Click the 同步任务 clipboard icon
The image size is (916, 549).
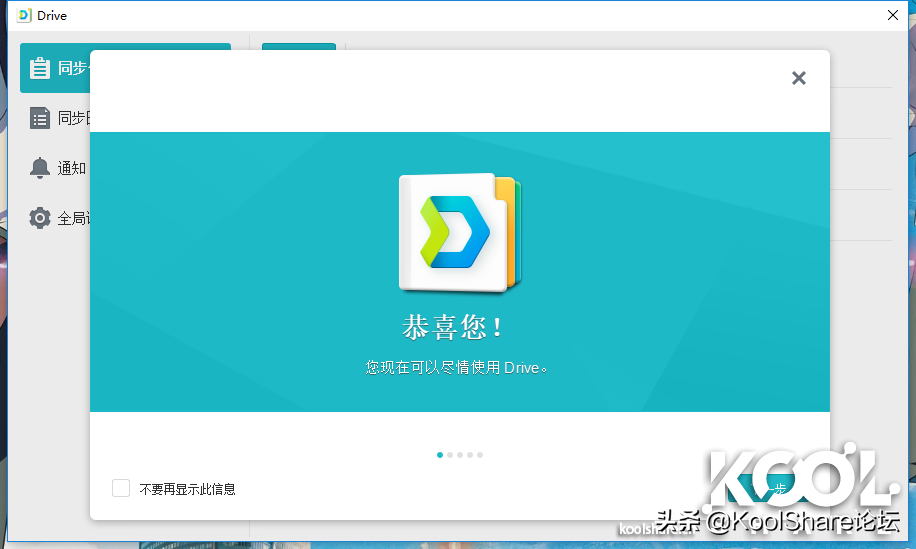tap(40, 68)
